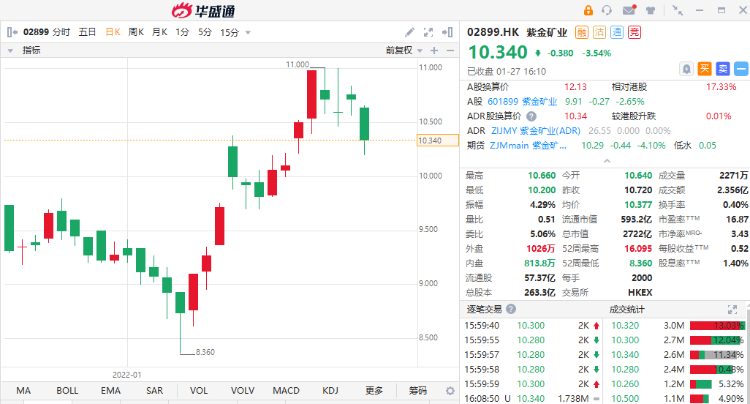Screen dimensions: 750x404
Task: Click the blue 卖 sell button
Action: click(x=723, y=69)
